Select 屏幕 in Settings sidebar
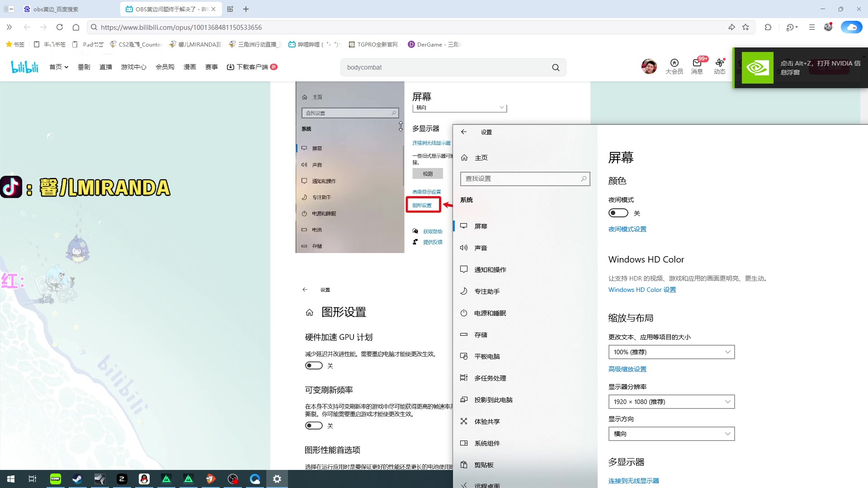868x488 pixels. pyautogui.click(x=524, y=226)
